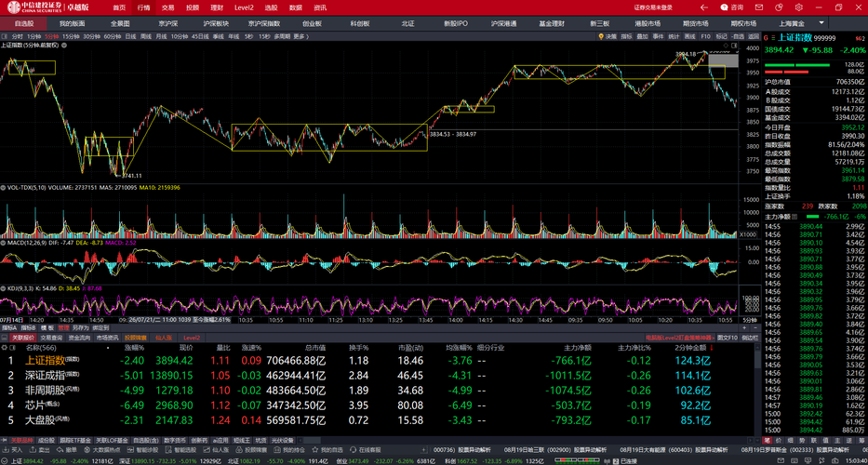Select the 深证成指 row in quote list
868x465 pixels.
[x=378, y=376]
